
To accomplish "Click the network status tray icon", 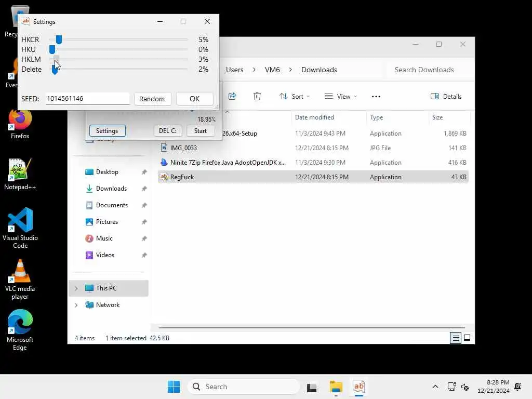I will tap(451, 387).
